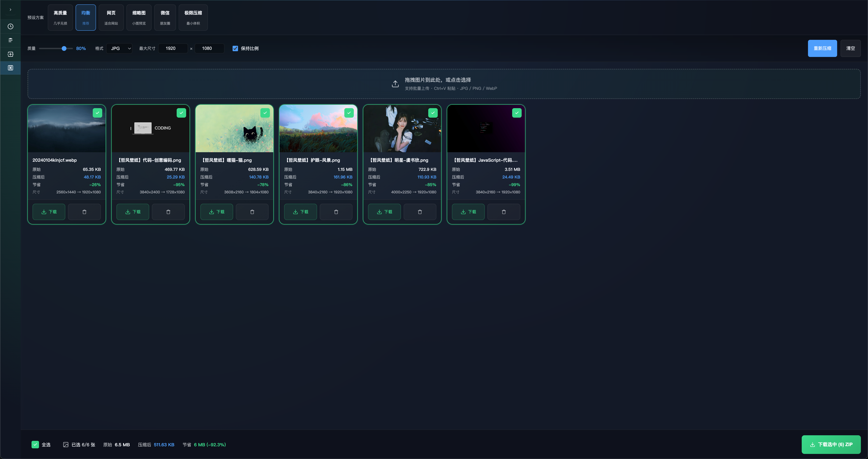Toggle the 保持比例 checkbox
This screenshot has width=868, height=459.
(x=235, y=48)
